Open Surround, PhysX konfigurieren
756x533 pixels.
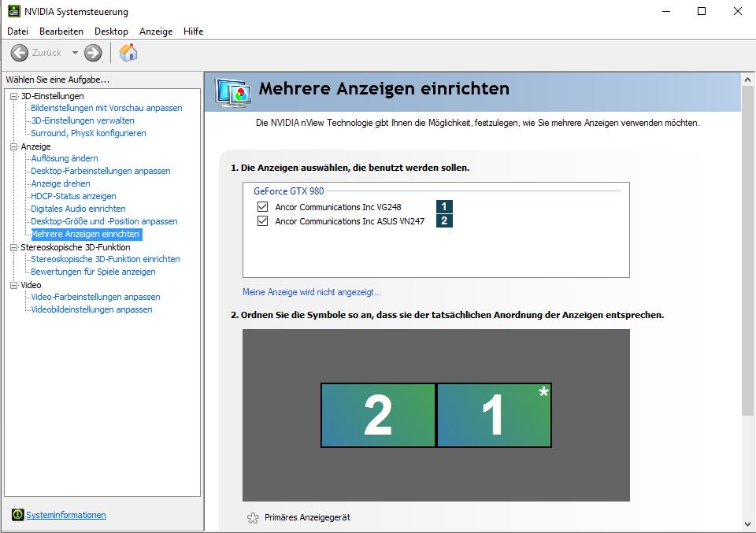(x=88, y=133)
